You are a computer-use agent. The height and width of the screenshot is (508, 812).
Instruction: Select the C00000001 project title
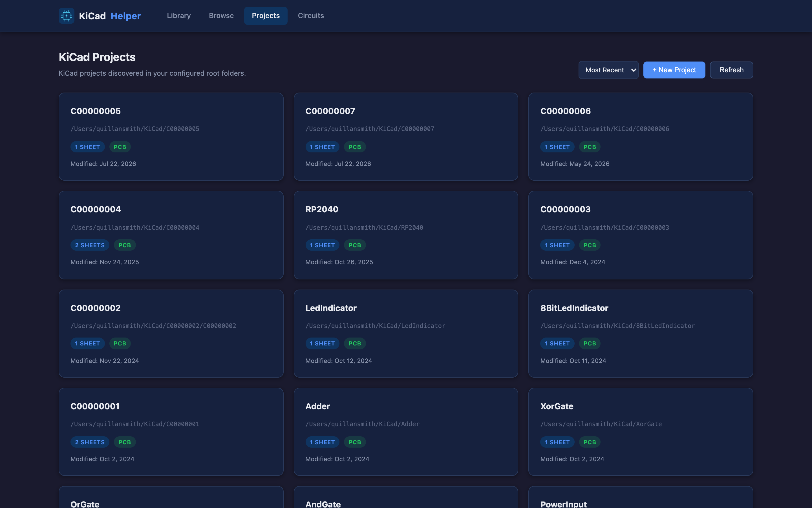pyautogui.click(x=95, y=406)
